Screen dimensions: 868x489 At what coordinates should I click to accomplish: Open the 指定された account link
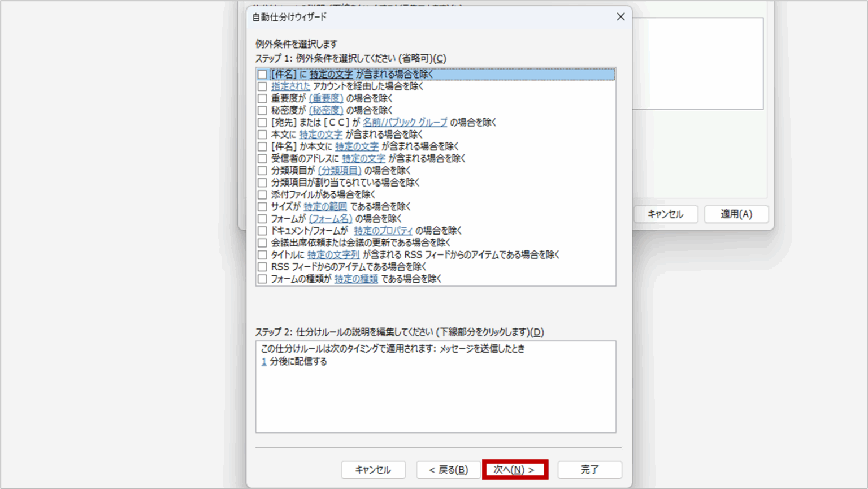[x=290, y=86]
